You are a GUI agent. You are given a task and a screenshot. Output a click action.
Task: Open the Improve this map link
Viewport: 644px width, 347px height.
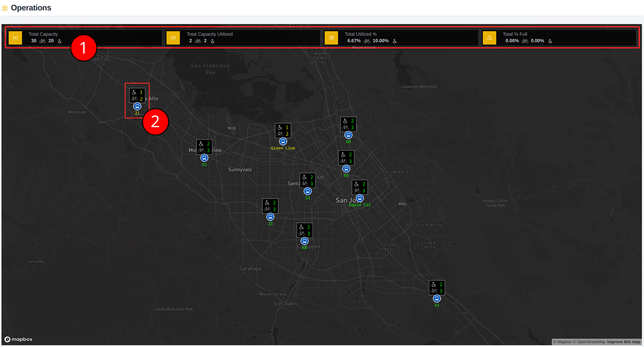click(623, 342)
